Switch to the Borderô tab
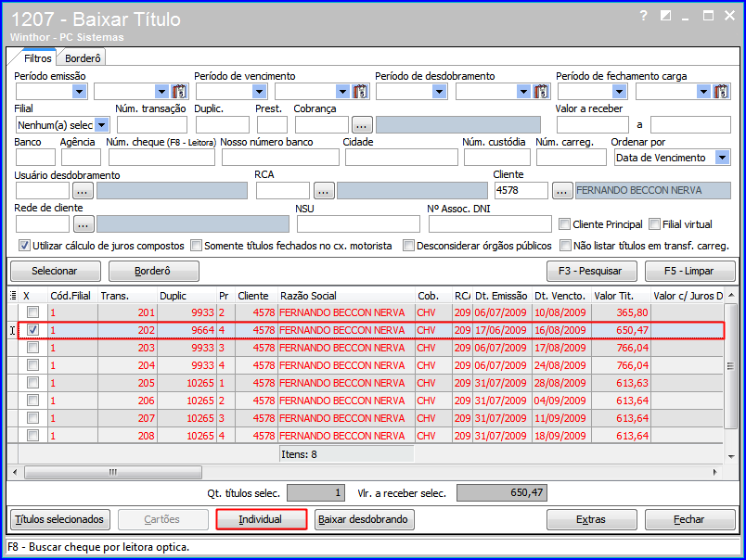 coord(83,58)
